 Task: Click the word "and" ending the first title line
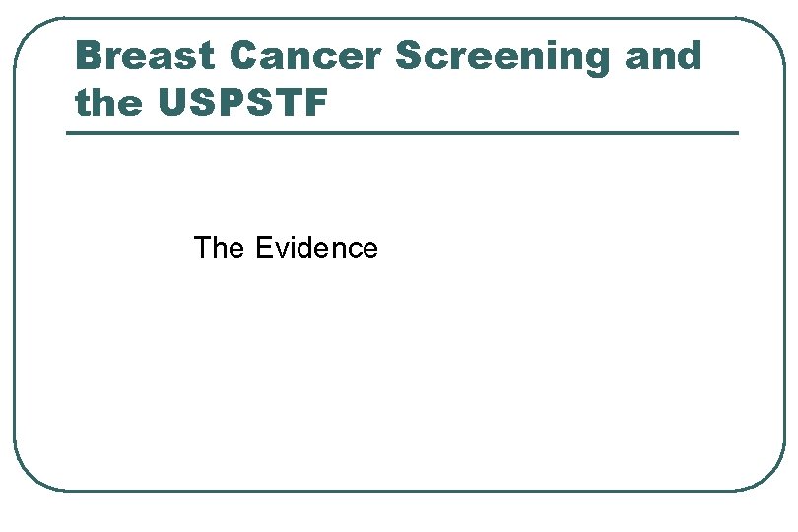tap(663, 56)
